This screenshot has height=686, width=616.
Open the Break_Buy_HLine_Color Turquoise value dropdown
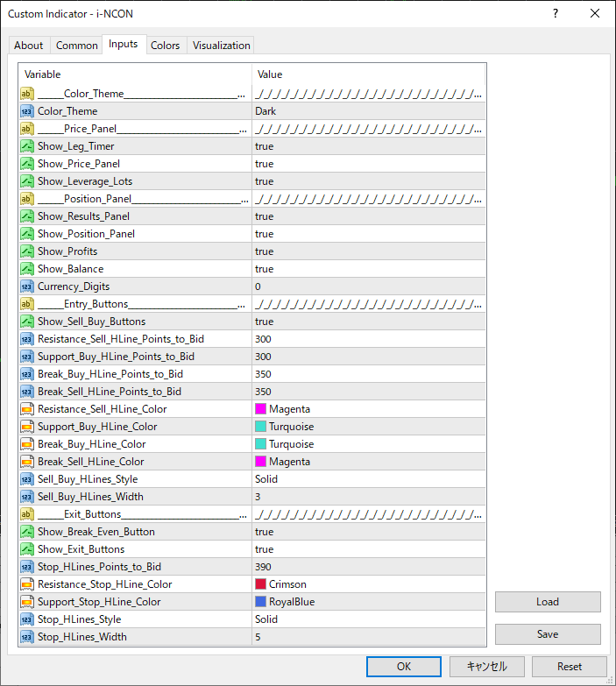pyautogui.click(x=369, y=444)
